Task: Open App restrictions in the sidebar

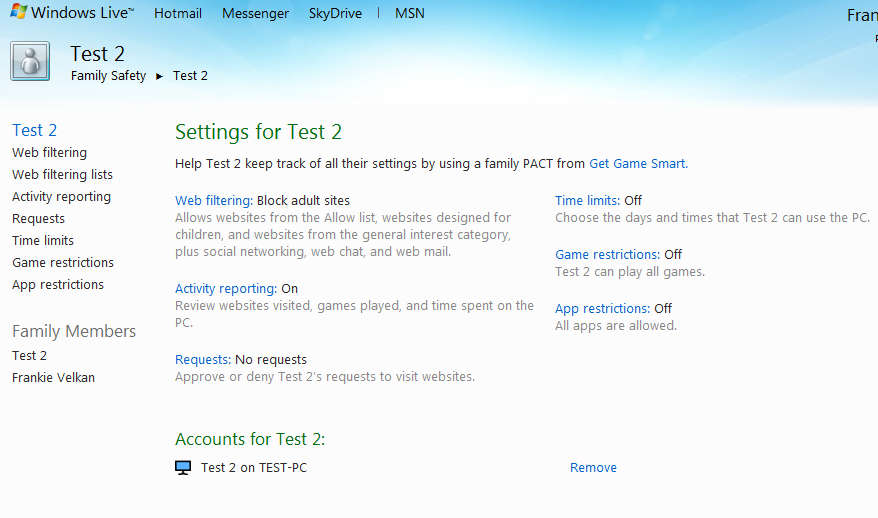Action: [x=58, y=285]
